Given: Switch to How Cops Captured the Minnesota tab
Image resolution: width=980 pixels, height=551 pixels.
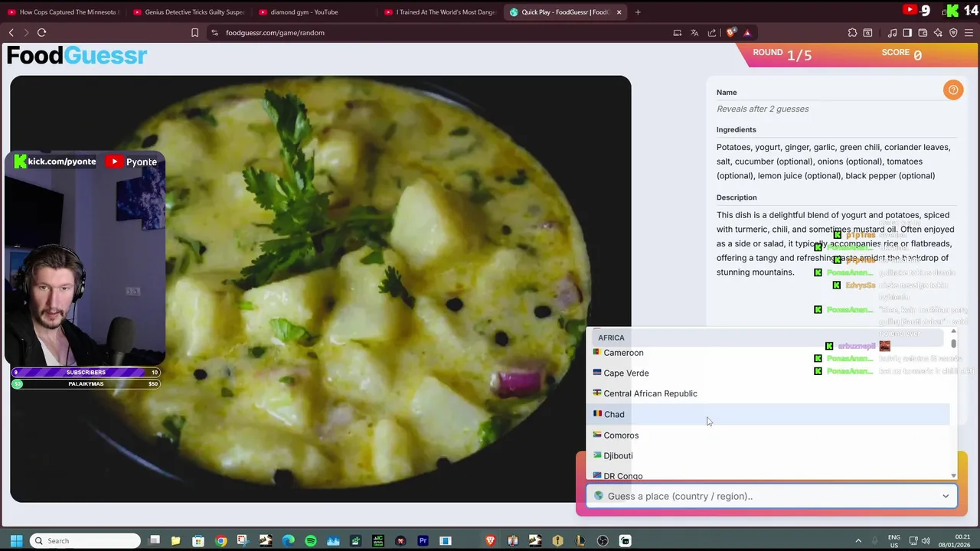Looking at the screenshot, I should (63, 12).
